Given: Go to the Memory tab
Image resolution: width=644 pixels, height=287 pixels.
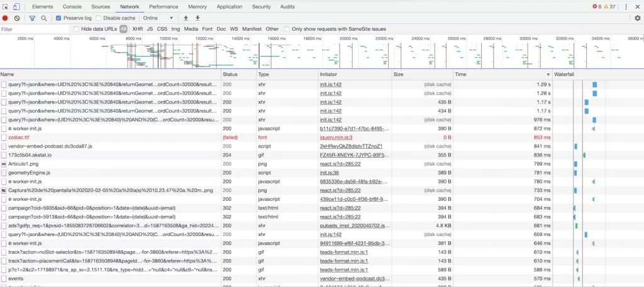Looking at the screenshot, I should pos(197,6).
